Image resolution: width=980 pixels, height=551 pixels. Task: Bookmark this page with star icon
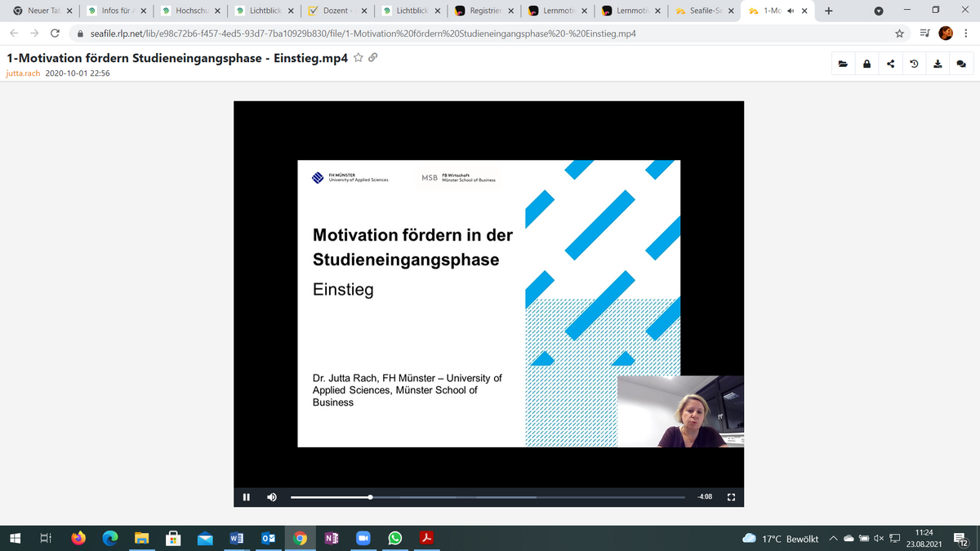899,33
